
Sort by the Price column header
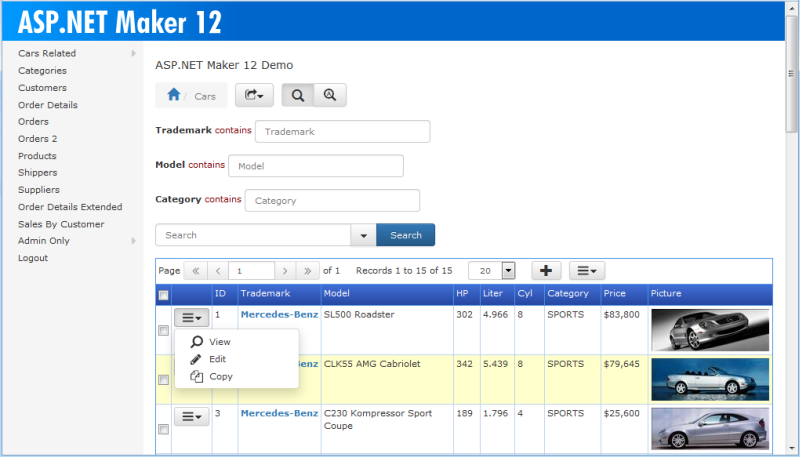pyautogui.click(x=614, y=293)
